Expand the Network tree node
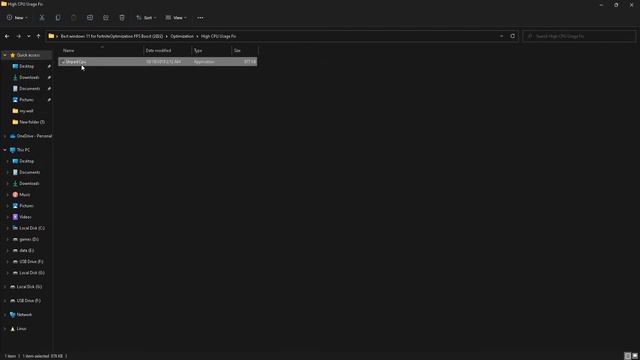 (5, 315)
